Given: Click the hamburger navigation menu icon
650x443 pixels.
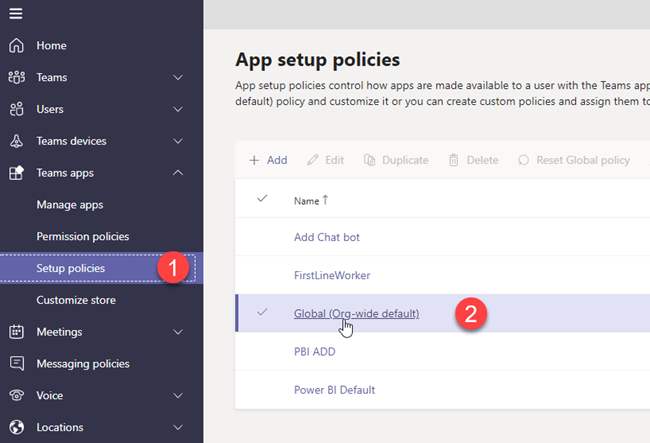Looking at the screenshot, I should pos(15,14).
